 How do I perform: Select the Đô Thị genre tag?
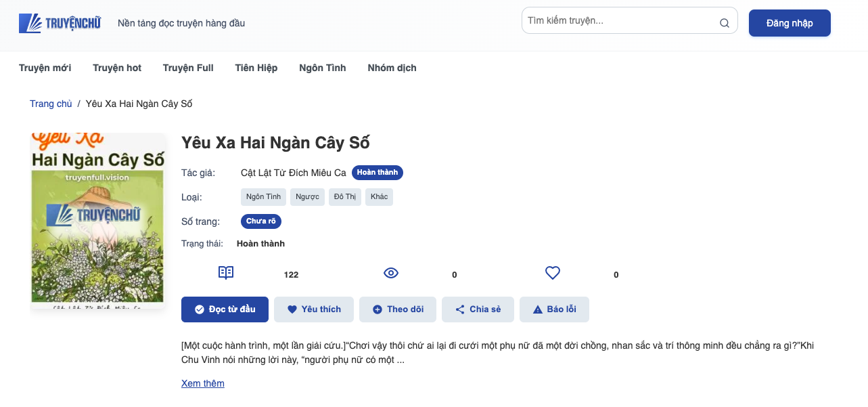point(344,196)
